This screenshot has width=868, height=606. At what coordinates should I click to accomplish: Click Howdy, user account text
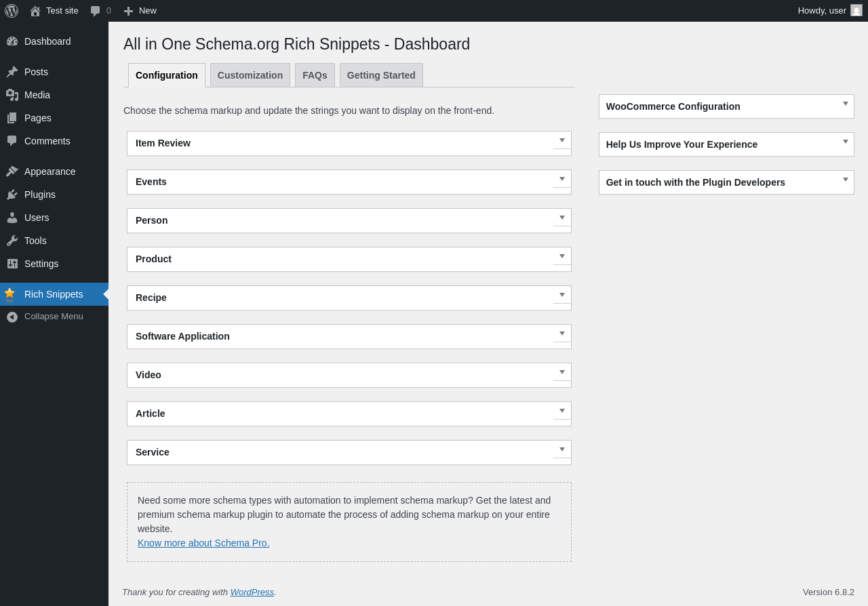[x=822, y=11]
